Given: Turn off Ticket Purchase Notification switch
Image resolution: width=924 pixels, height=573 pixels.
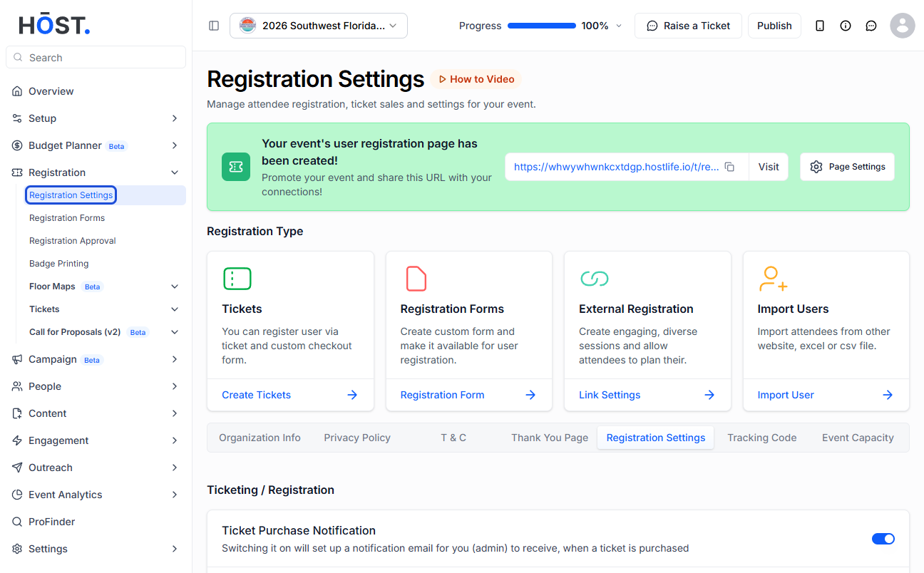Looking at the screenshot, I should [x=883, y=539].
